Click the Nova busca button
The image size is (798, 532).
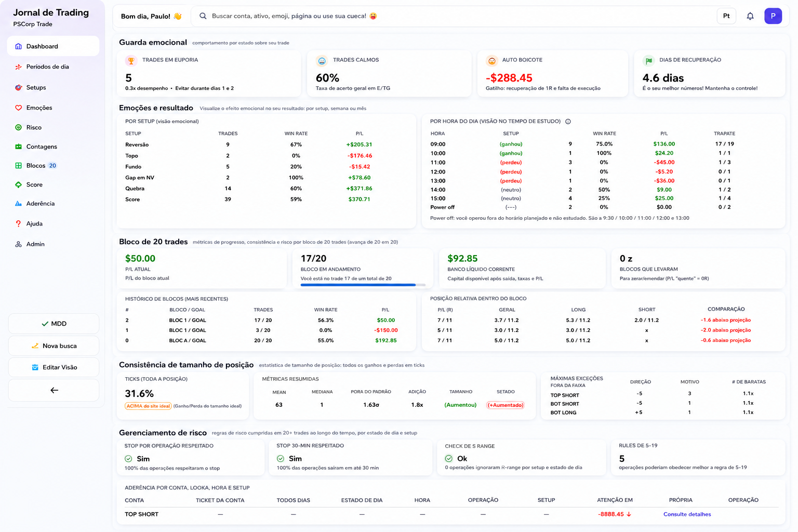54,345
